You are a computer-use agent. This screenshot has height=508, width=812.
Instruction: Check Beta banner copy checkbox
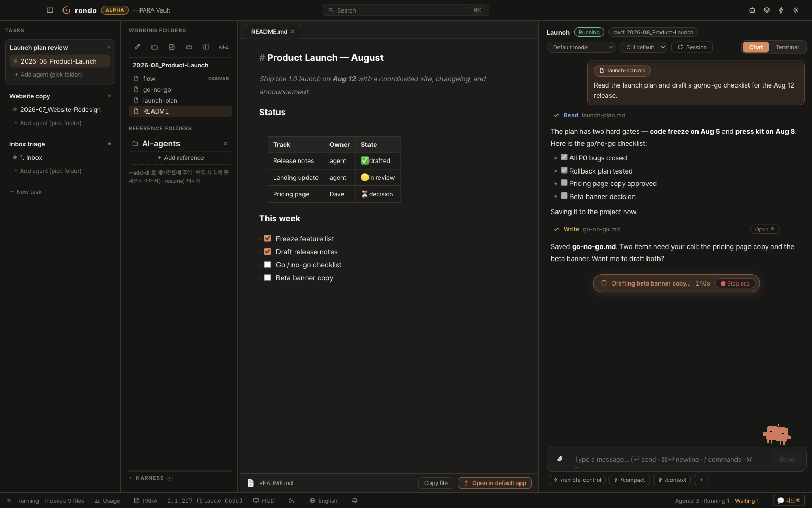[268, 277]
